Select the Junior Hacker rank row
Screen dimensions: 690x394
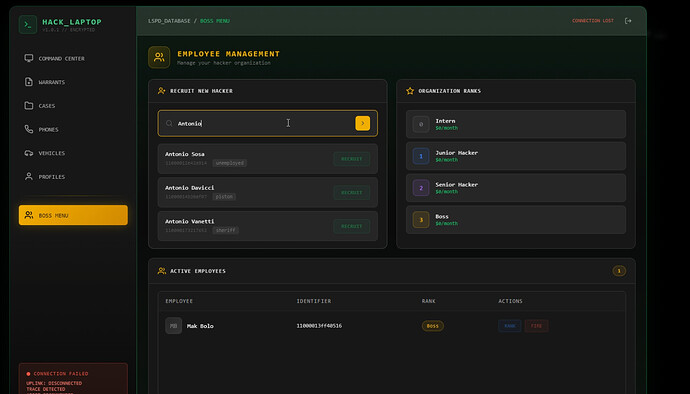(516, 156)
